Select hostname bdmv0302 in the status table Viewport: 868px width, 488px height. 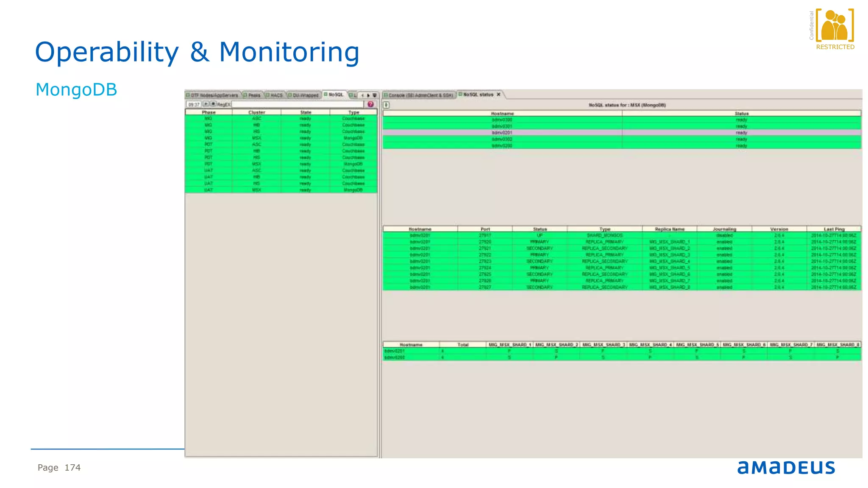502,139
